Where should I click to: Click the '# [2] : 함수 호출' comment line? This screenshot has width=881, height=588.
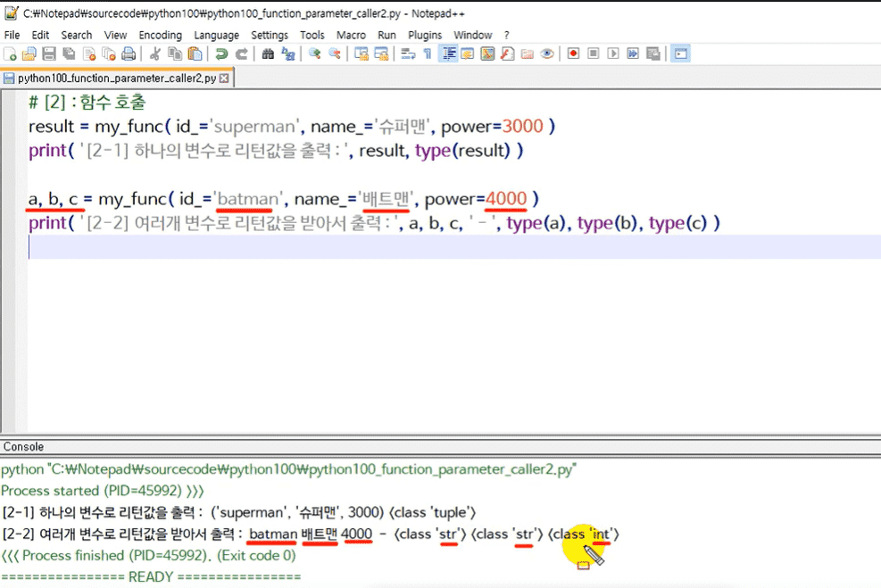[87, 103]
